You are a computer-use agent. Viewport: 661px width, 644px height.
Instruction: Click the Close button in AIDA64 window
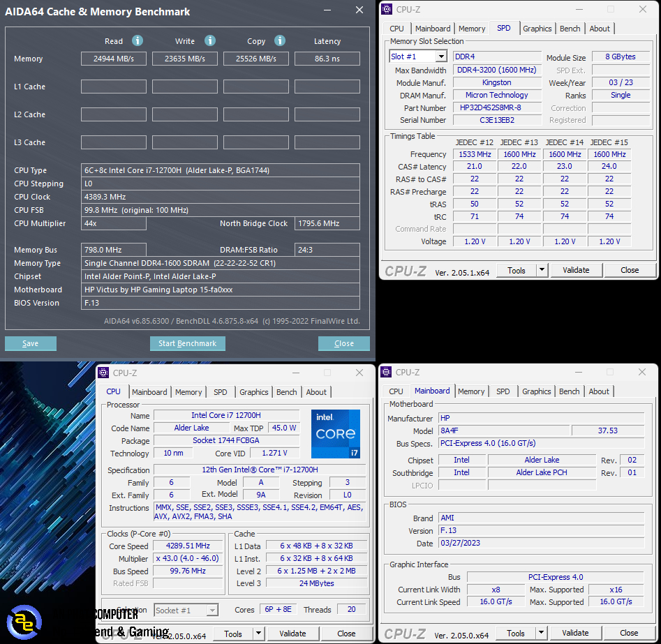[344, 343]
